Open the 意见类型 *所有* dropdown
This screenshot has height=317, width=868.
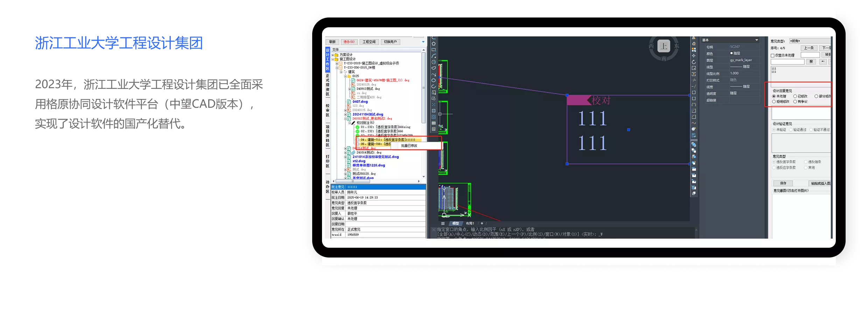coord(810,41)
